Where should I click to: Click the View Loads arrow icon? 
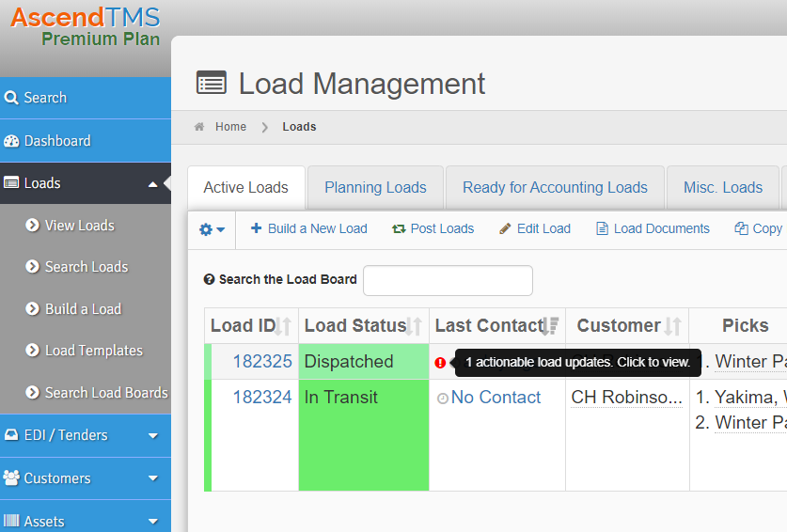coord(33,226)
